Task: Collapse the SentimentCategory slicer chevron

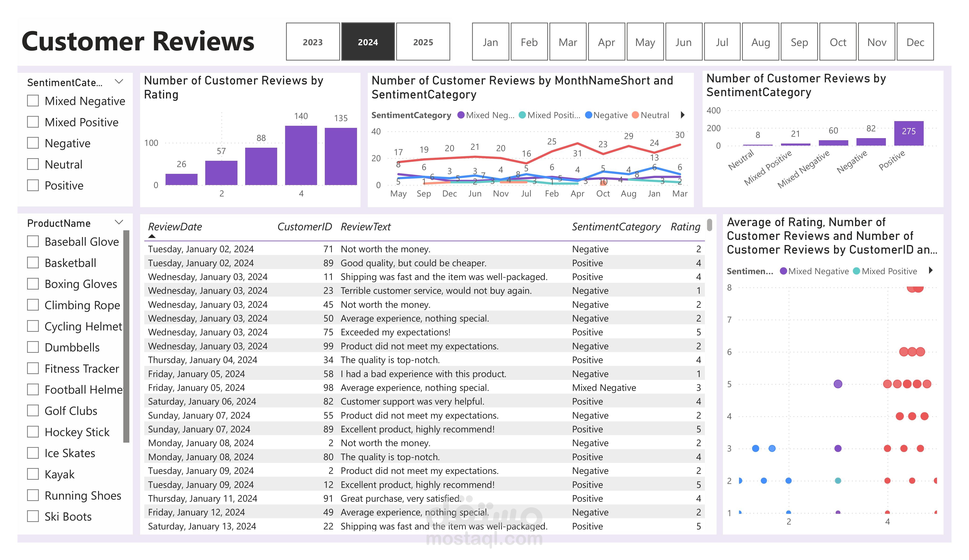Action: [119, 81]
